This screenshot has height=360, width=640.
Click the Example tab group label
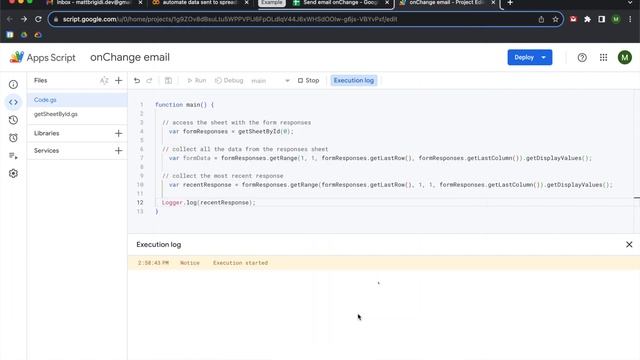pos(271,2)
